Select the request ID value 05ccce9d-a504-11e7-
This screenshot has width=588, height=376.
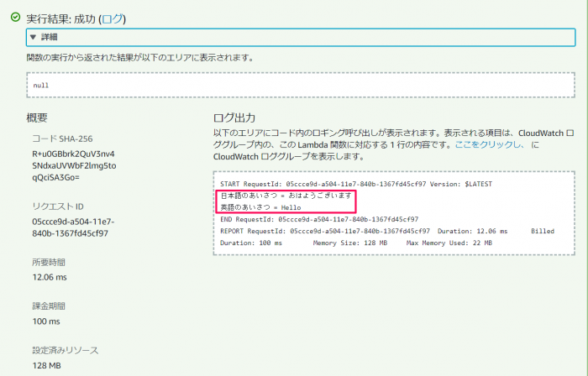pos(73,227)
